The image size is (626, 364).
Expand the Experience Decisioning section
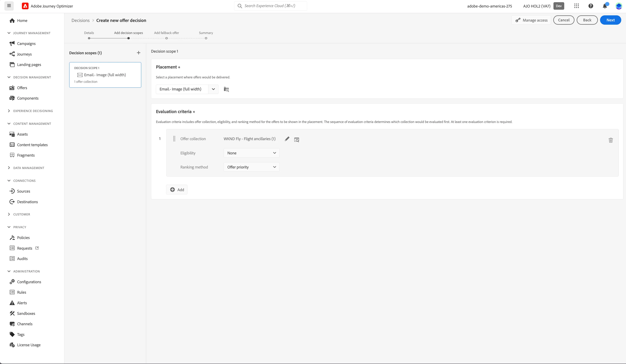tap(30, 111)
